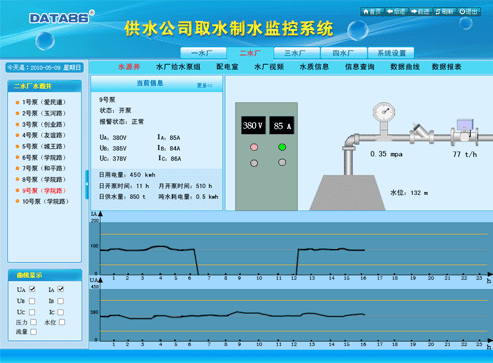Switch to the 二水厂 tab
The image size is (493, 363).
pos(250,53)
